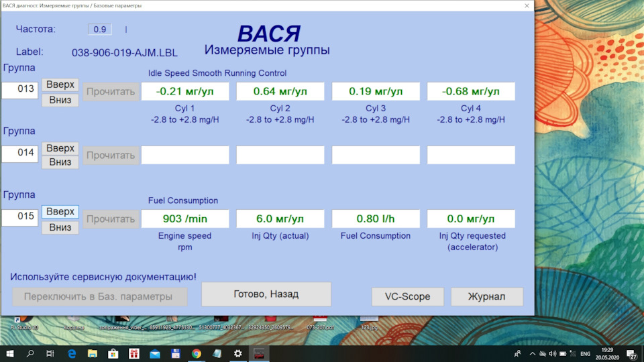Click Fuel Consumption group heading
The height and width of the screenshot is (362, 644).
[x=182, y=200]
